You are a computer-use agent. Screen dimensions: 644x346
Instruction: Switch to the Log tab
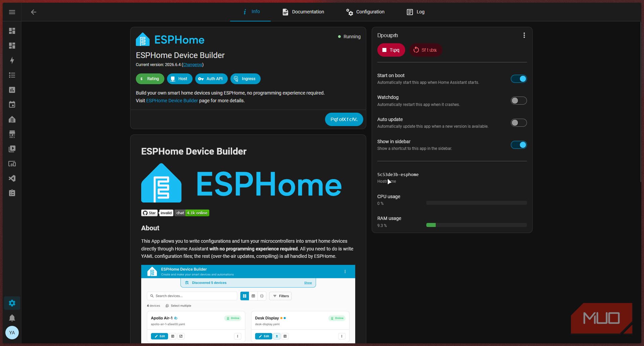416,12
